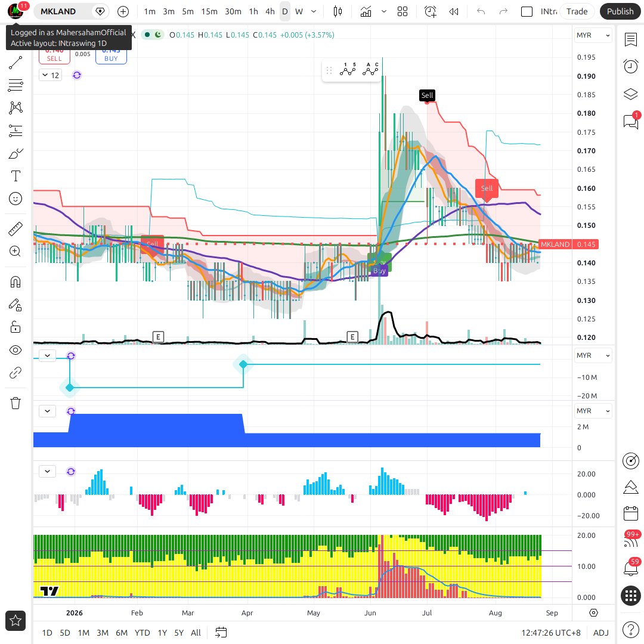Open the layout setup square icon
Image resolution: width=644 pixels, height=644 pixels.
click(527, 11)
